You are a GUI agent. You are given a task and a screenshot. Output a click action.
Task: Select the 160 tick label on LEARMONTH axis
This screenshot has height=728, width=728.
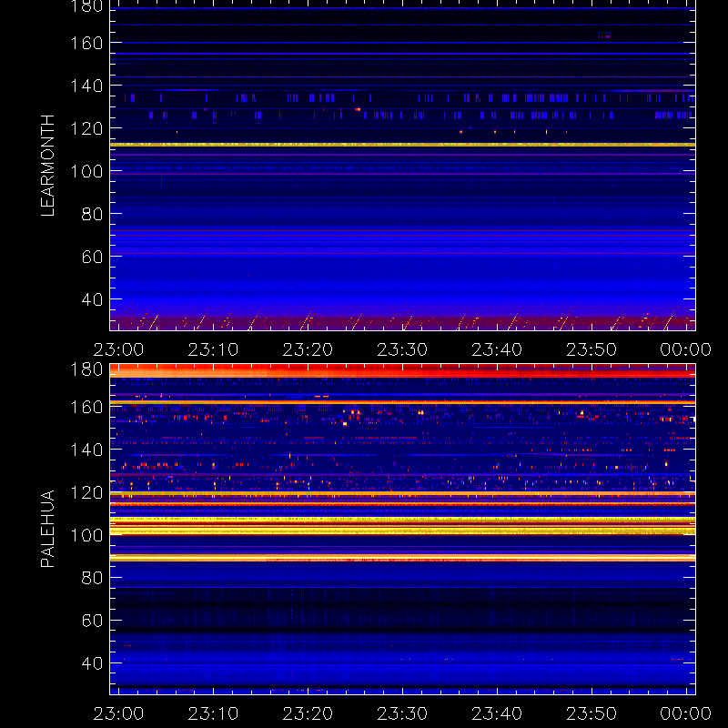(86, 43)
